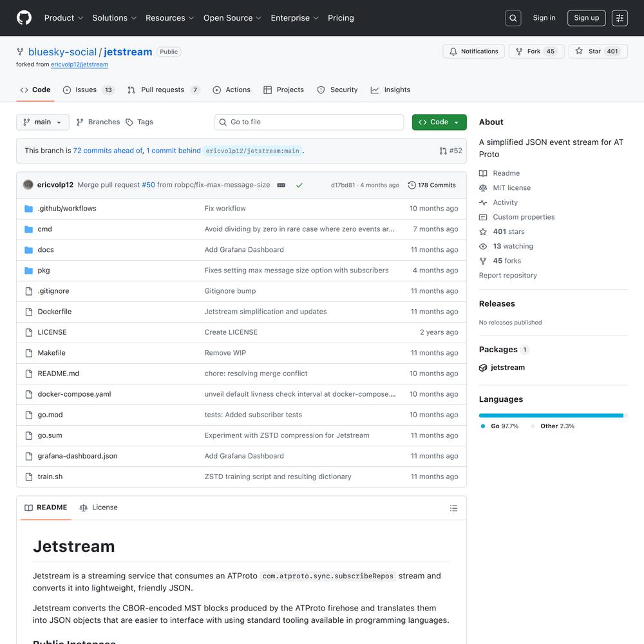Switch to the Projects tab

click(x=283, y=90)
